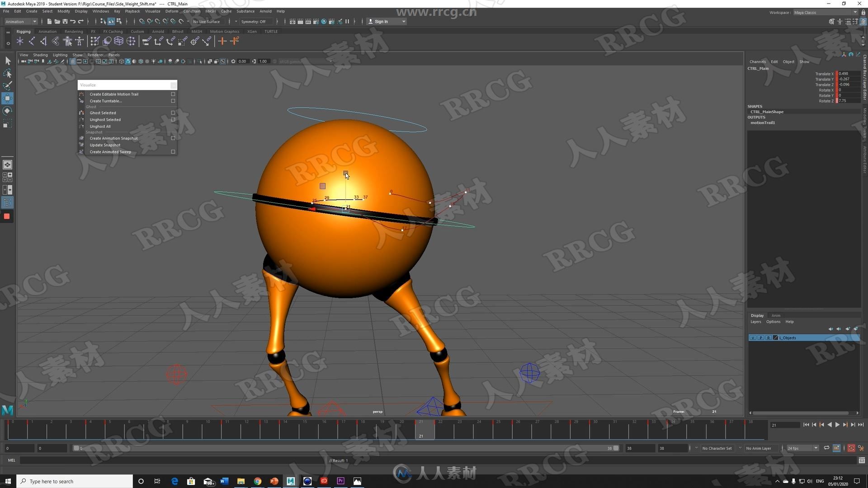Open the 24 fps frame rate dropdown
The height and width of the screenshot is (488, 868).
[802, 448]
